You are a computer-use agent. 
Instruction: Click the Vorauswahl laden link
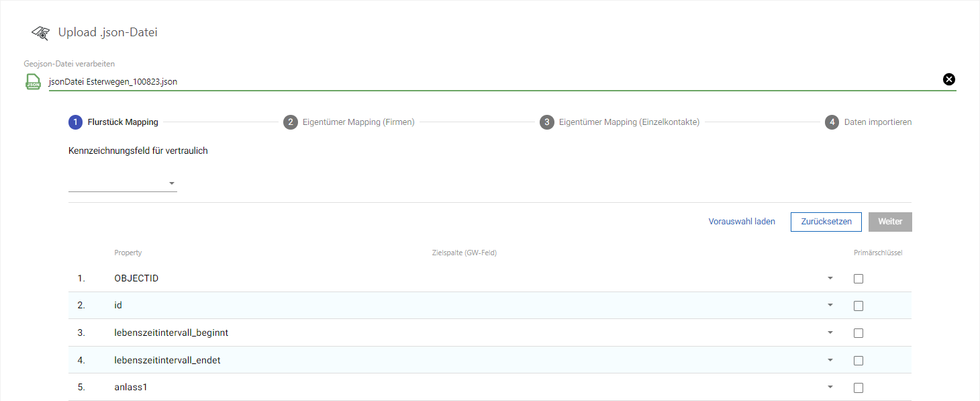[x=742, y=222]
